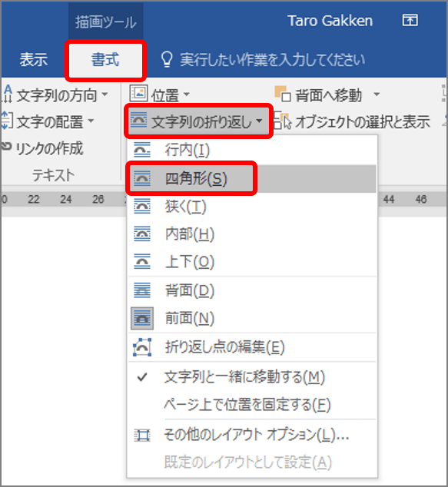Pick the 狭く tight wrap icon

[142, 206]
